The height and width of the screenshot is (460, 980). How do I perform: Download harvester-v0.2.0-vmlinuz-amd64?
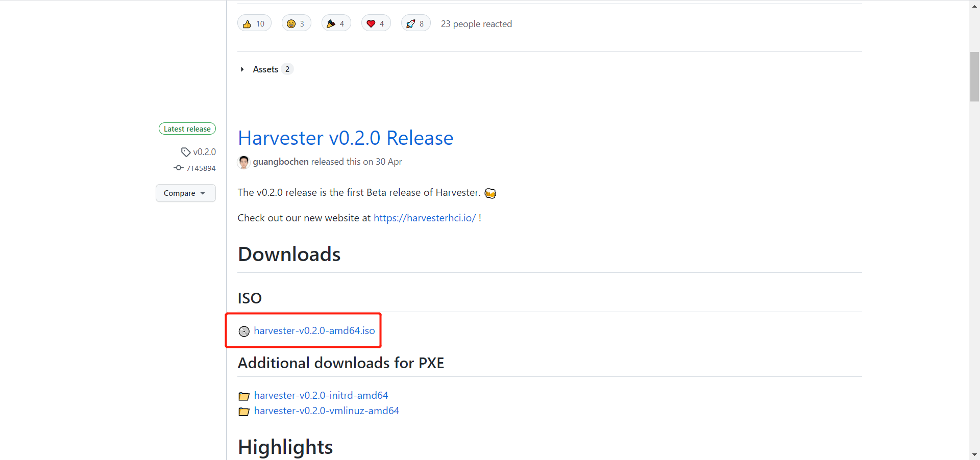click(327, 411)
